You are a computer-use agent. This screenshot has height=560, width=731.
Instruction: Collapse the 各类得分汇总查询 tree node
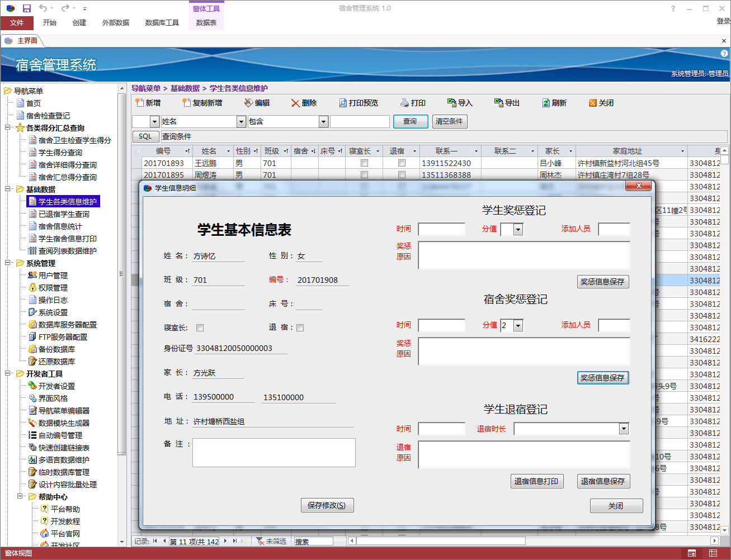[8, 127]
